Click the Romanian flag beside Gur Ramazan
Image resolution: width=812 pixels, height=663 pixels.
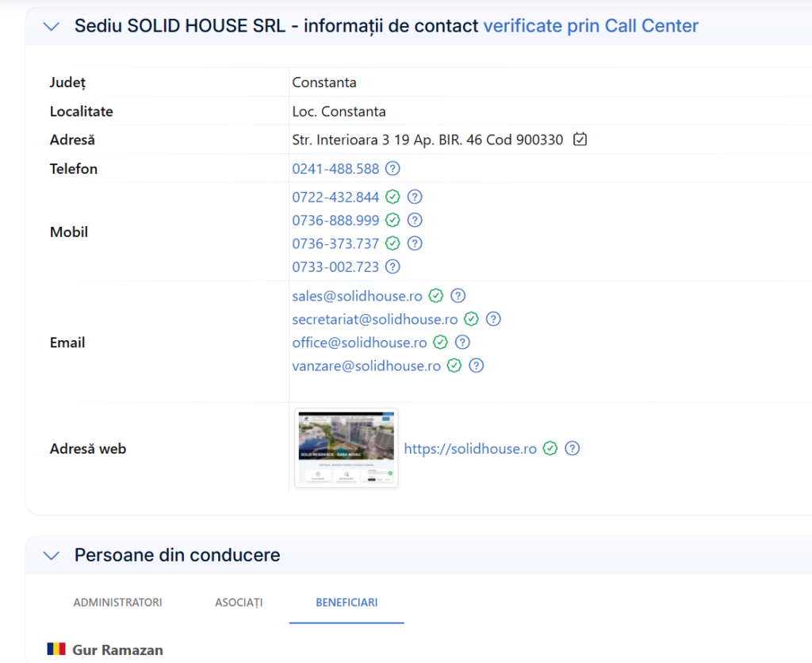56,649
